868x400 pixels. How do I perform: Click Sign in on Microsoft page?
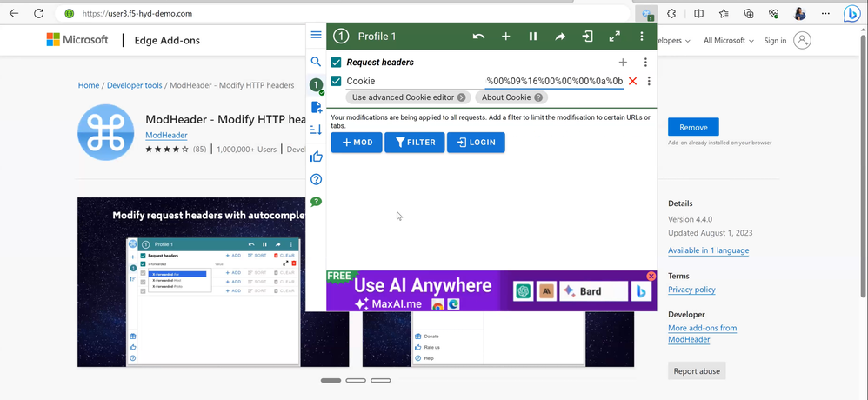(775, 40)
